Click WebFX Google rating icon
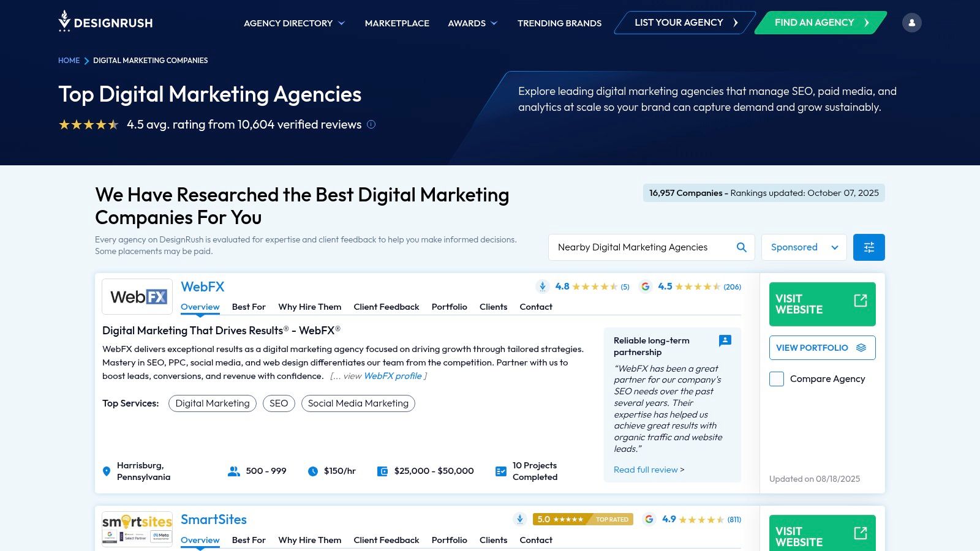This screenshot has width=980, height=551. tap(645, 287)
